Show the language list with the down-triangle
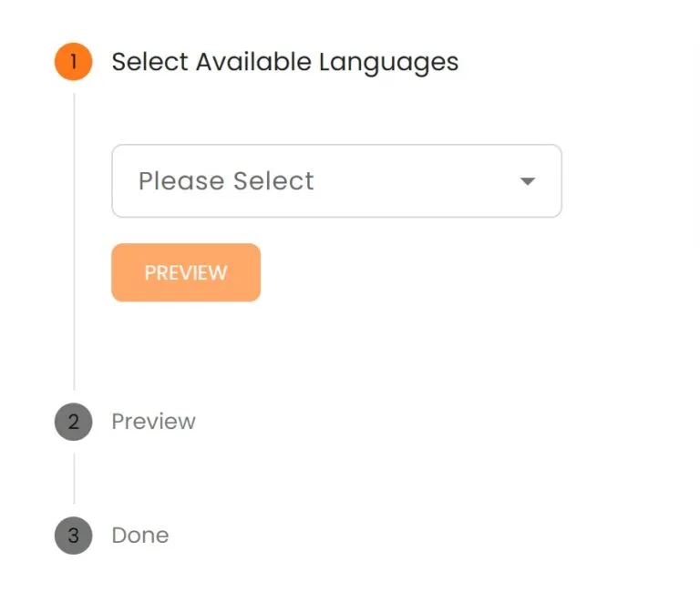This screenshot has width=700, height=602. tap(527, 181)
